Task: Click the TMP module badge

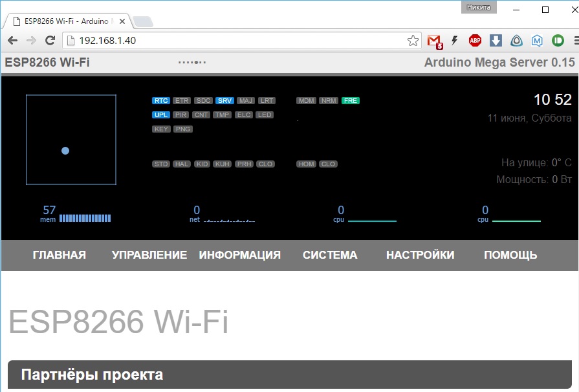Action: pyautogui.click(x=222, y=114)
